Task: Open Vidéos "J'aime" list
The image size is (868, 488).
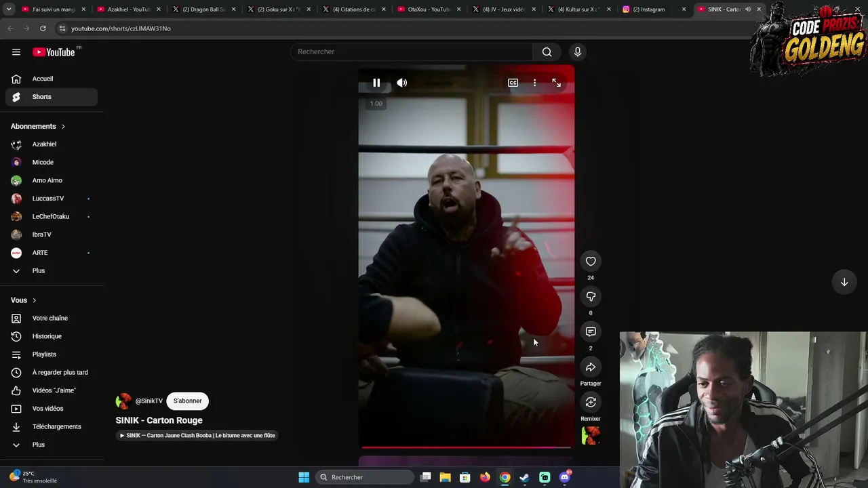Action: pyautogui.click(x=52, y=390)
